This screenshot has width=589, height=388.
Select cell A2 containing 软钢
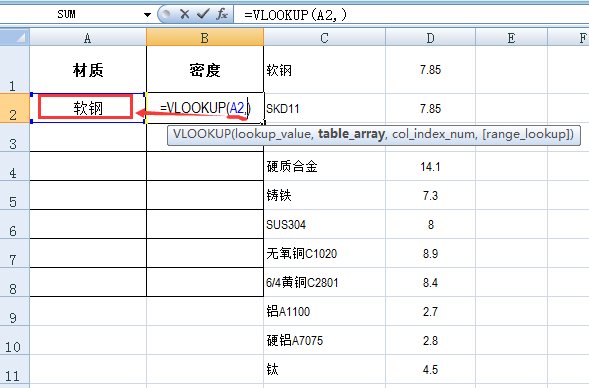[88, 108]
